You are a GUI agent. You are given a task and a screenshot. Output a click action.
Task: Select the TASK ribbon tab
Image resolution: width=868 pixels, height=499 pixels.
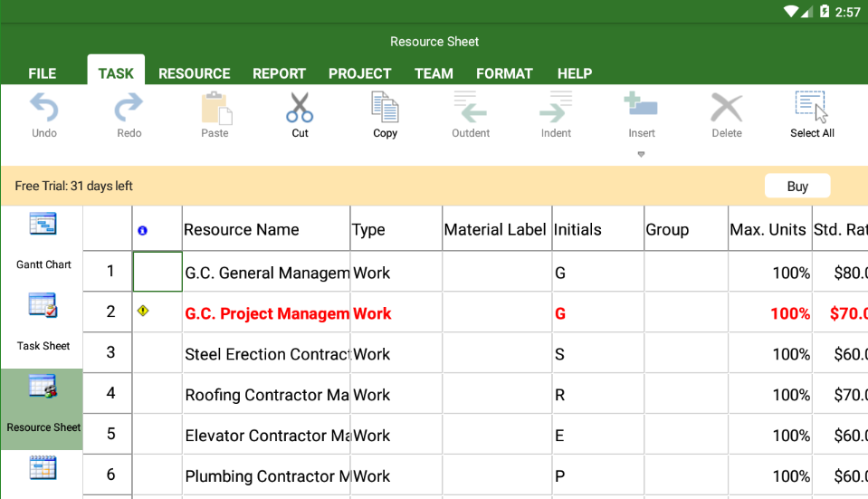[116, 72]
